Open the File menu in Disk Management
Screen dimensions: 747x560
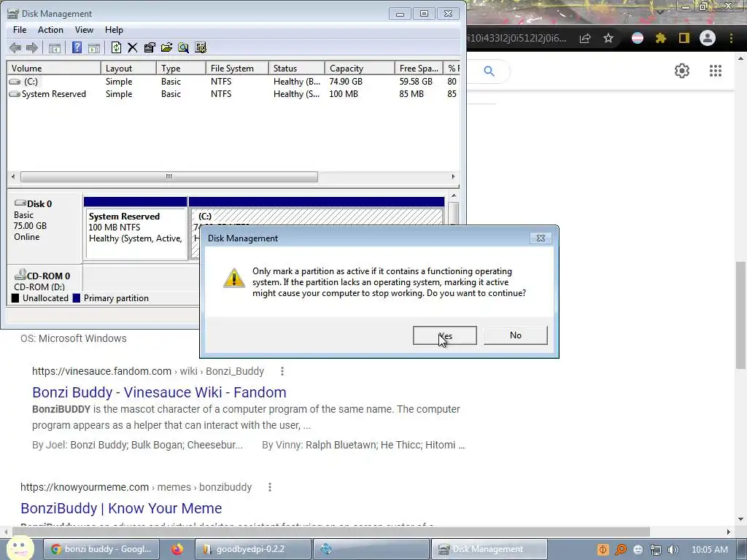point(20,29)
